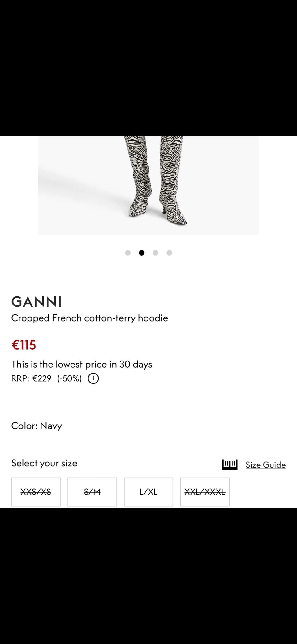Click the RRP: €229 text

tap(31, 378)
